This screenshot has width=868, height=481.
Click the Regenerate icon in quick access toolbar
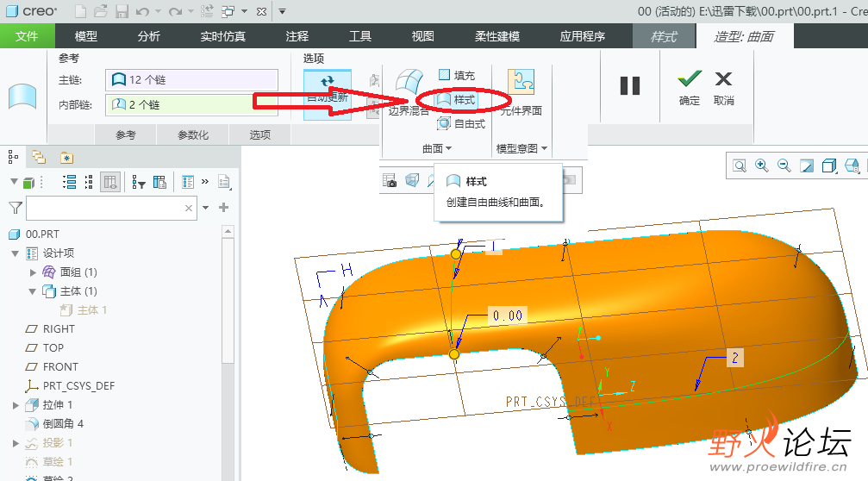(207, 11)
